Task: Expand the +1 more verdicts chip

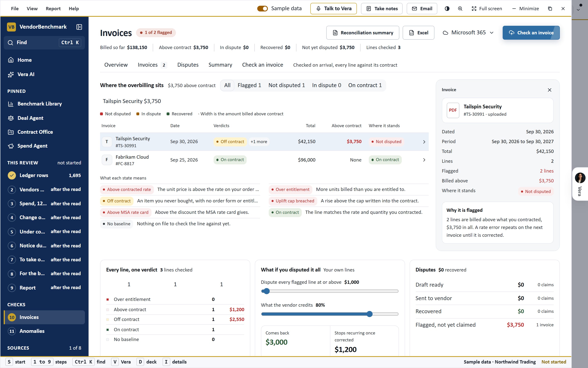Action: [x=259, y=142]
